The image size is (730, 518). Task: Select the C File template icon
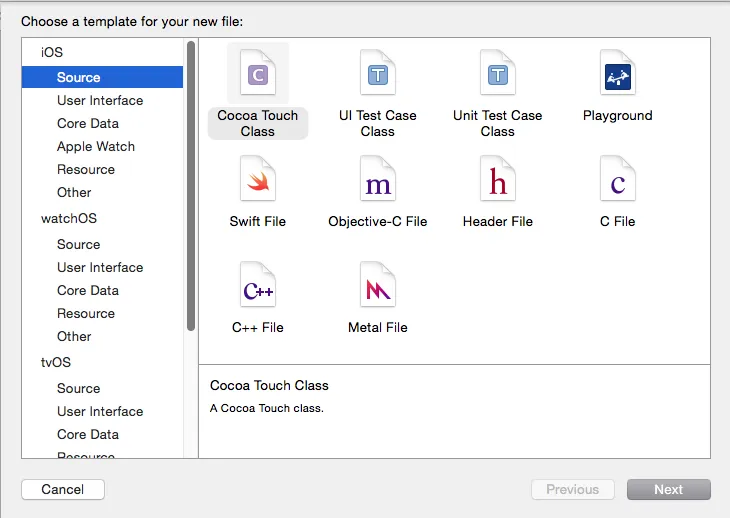617,180
